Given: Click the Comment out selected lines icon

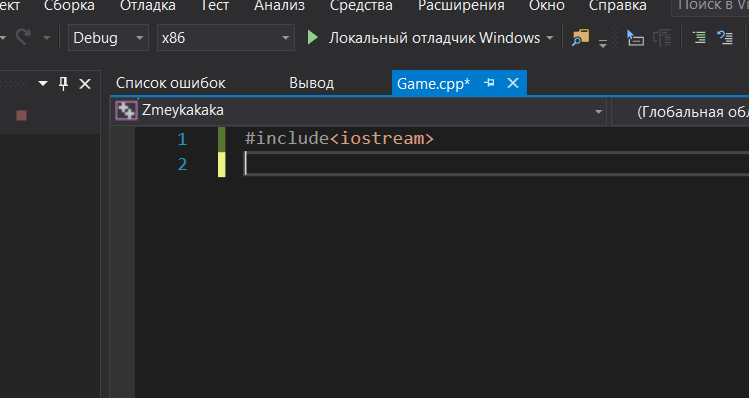Looking at the screenshot, I should [x=725, y=37].
